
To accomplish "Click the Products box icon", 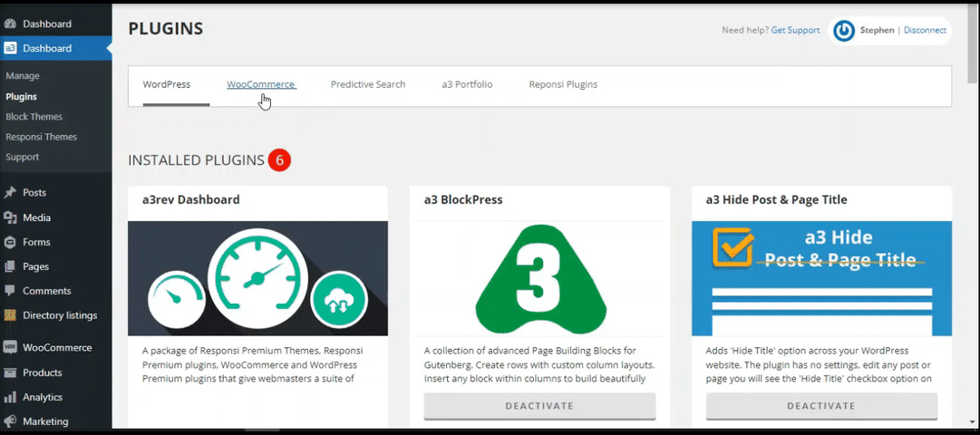I will tap(9, 372).
